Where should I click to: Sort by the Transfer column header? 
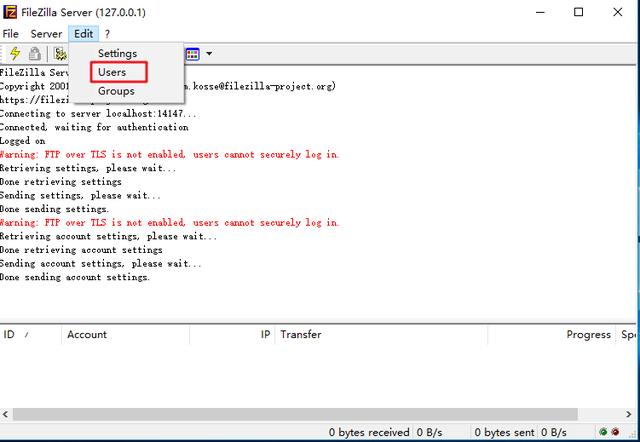click(381, 335)
